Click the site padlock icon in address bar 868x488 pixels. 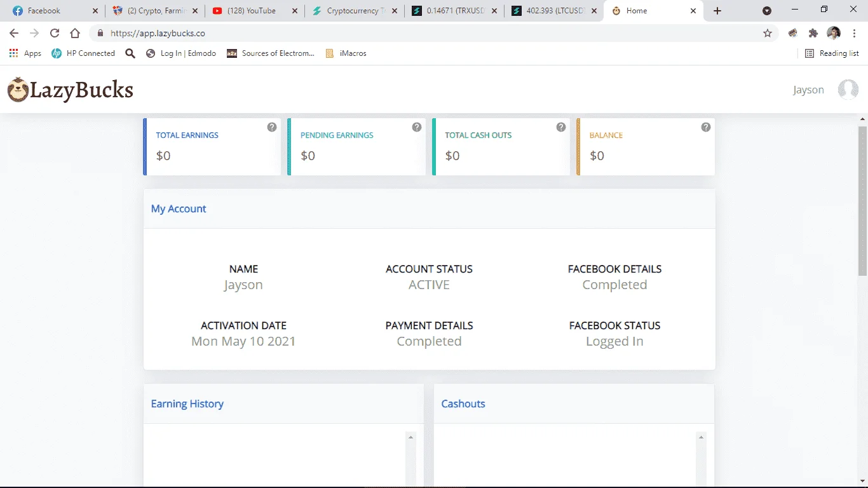(x=100, y=33)
